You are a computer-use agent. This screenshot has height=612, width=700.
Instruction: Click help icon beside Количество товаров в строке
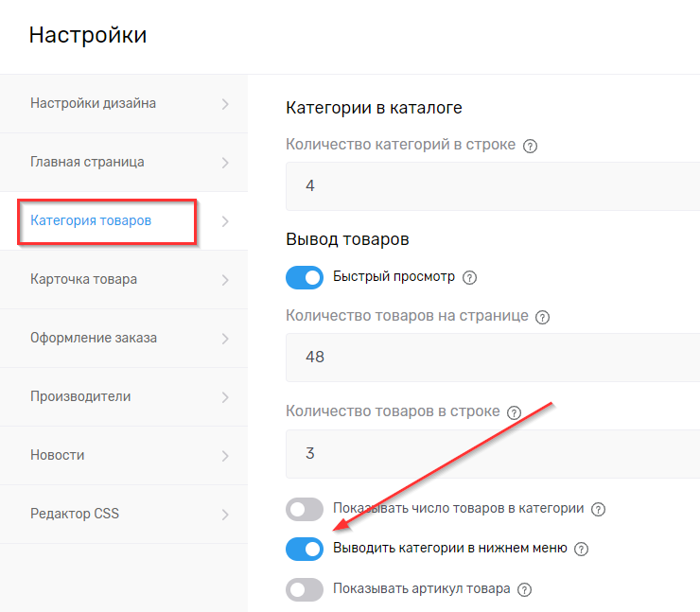pyautogui.click(x=515, y=412)
